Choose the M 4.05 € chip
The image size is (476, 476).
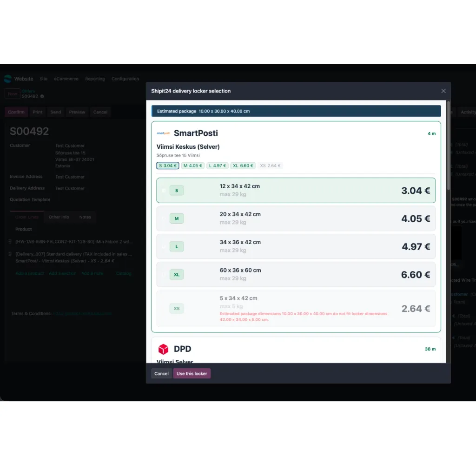tap(192, 166)
